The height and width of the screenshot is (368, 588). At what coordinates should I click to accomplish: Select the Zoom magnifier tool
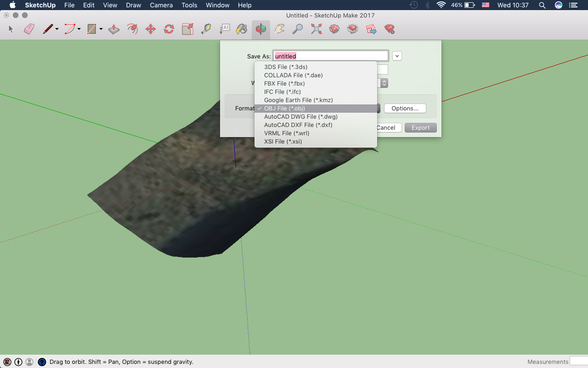pos(298,29)
